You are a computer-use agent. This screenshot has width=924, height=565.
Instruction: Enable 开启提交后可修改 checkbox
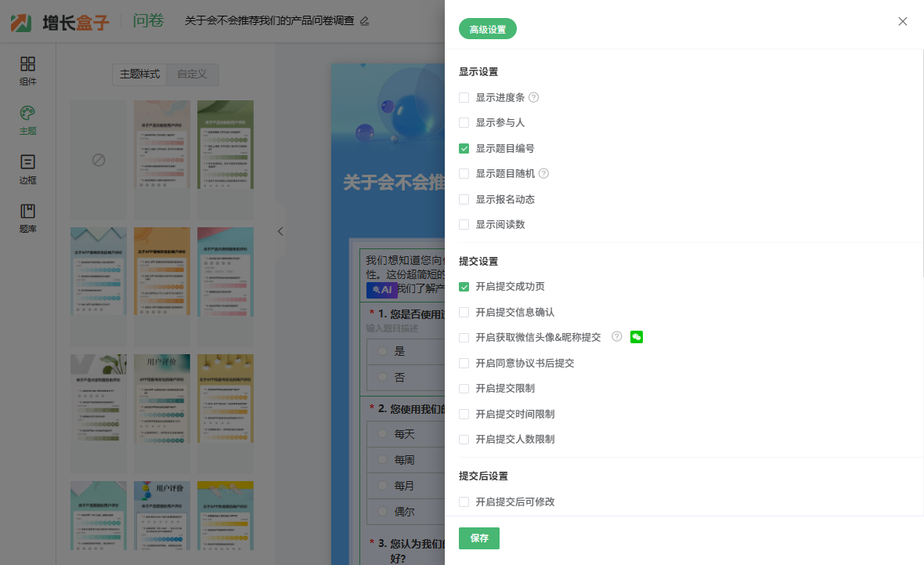click(464, 502)
